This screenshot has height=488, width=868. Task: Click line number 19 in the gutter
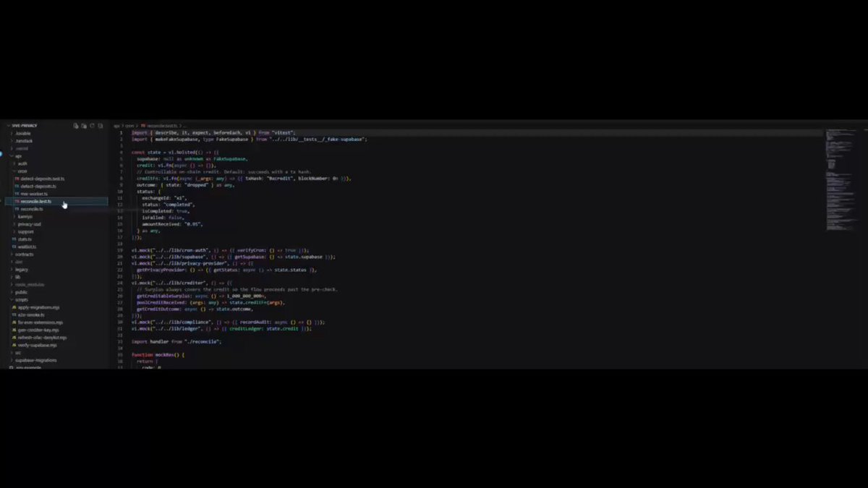(120, 250)
